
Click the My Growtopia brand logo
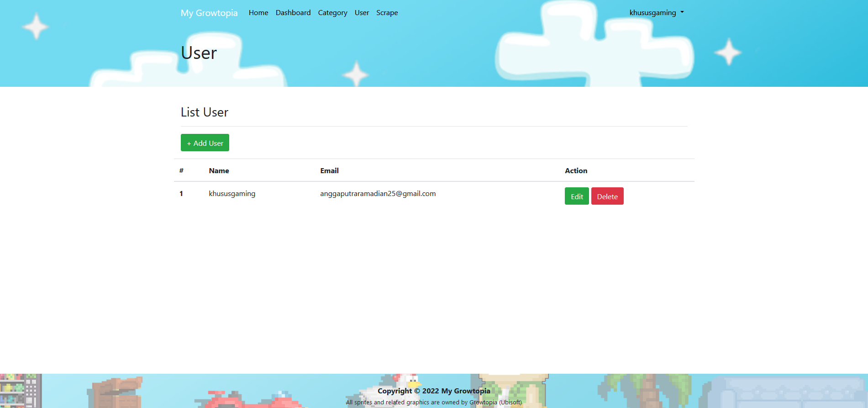tap(209, 13)
